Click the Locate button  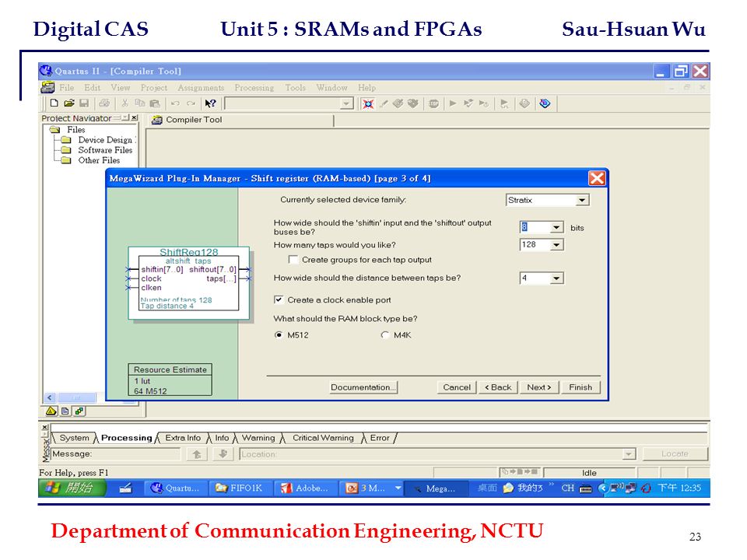[675, 453]
